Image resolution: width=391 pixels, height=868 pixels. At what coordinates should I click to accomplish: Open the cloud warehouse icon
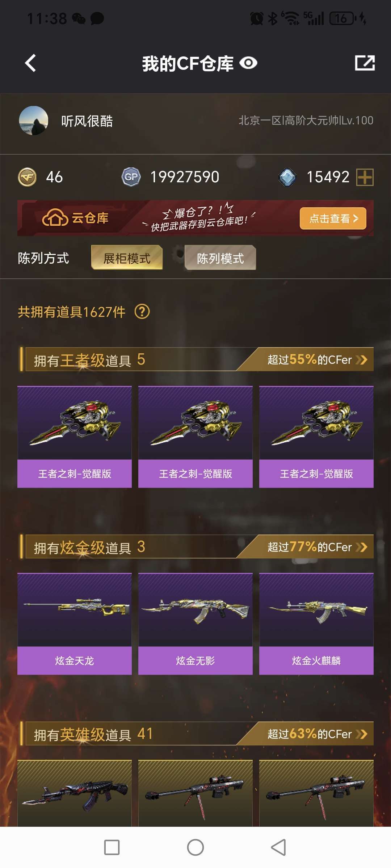(x=55, y=218)
